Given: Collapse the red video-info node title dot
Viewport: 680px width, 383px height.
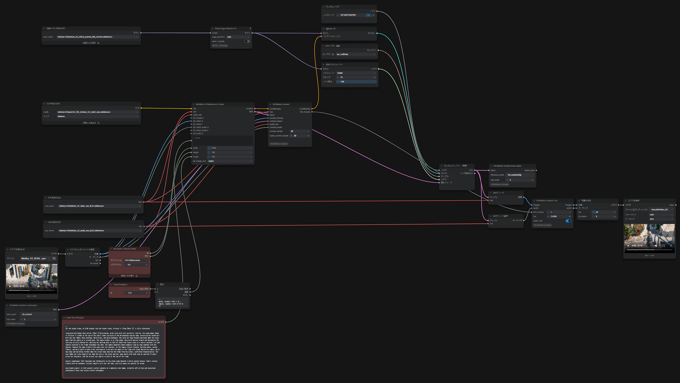Looking at the screenshot, I should (111, 249).
